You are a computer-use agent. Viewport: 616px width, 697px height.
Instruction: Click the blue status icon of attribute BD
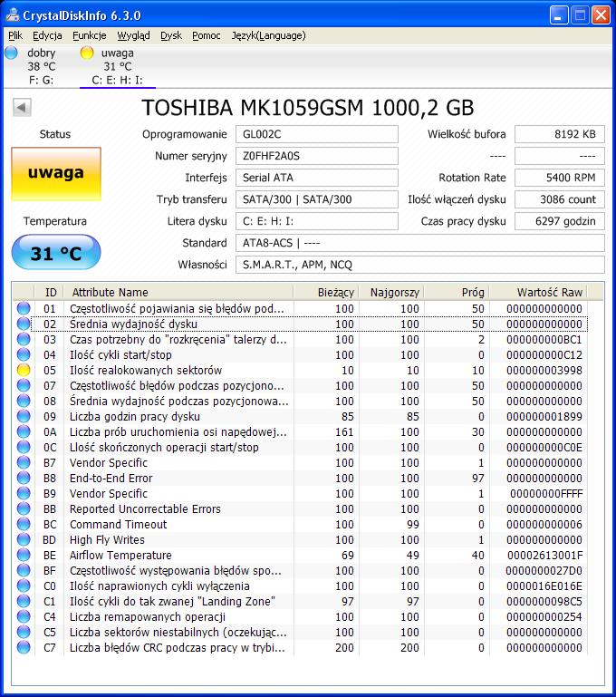tap(23, 539)
